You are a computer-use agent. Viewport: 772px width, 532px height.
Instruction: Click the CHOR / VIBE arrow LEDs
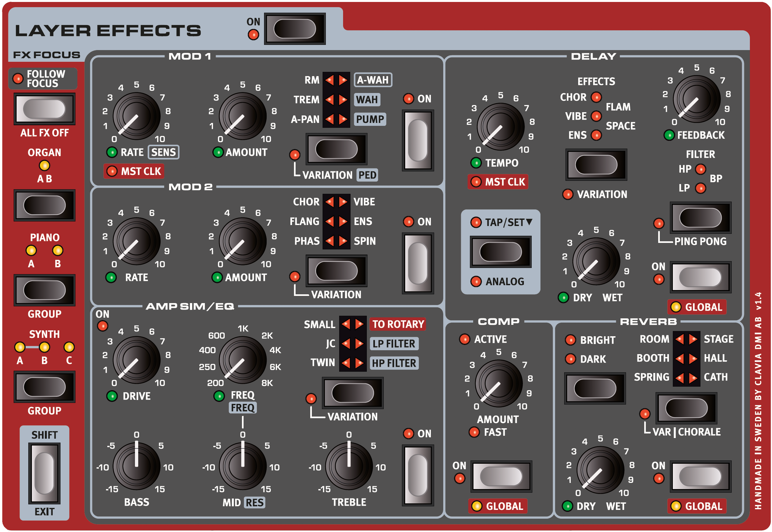click(336, 202)
